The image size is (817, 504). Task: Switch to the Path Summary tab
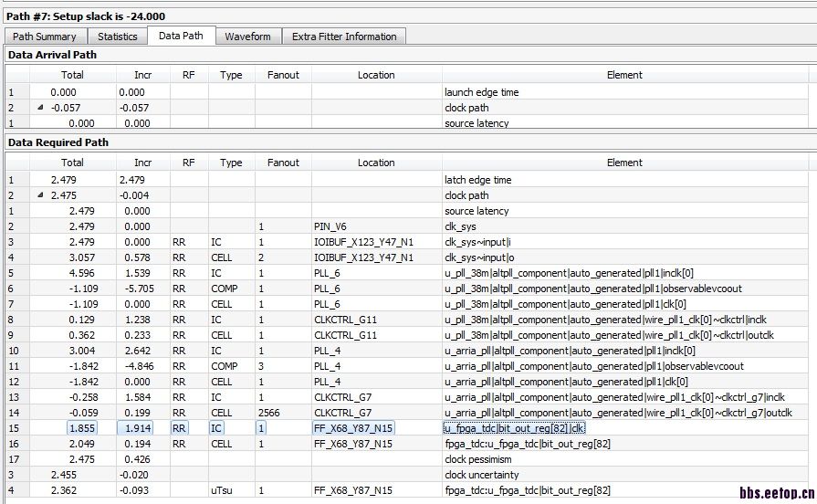(45, 37)
